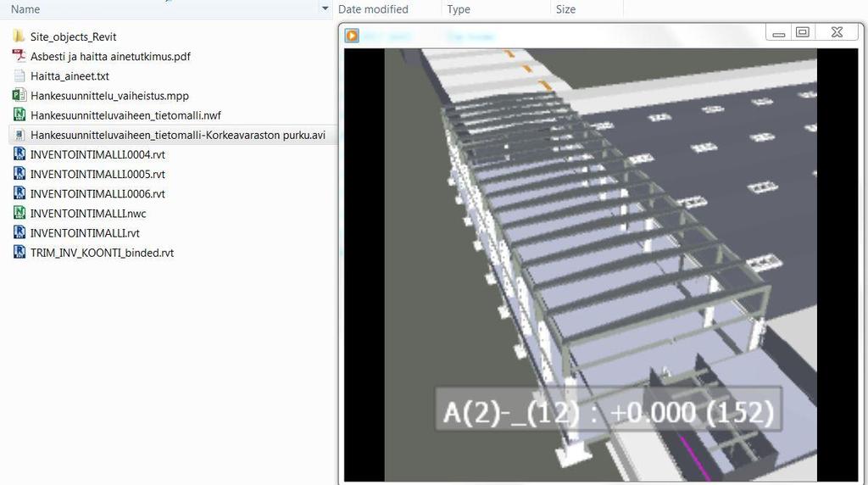This screenshot has height=485, width=868.
Task: Select TRIM_INV_KOONTI_binded.rvt file name
Action: tap(102, 253)
